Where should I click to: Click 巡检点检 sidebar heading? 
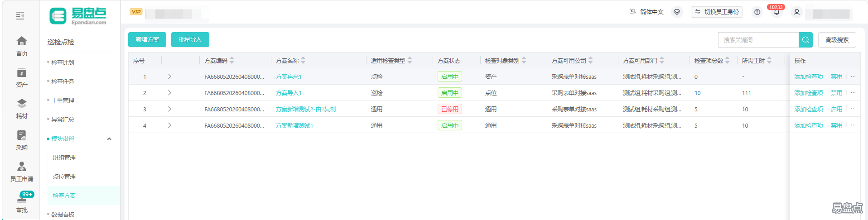[x=61, y=42]
